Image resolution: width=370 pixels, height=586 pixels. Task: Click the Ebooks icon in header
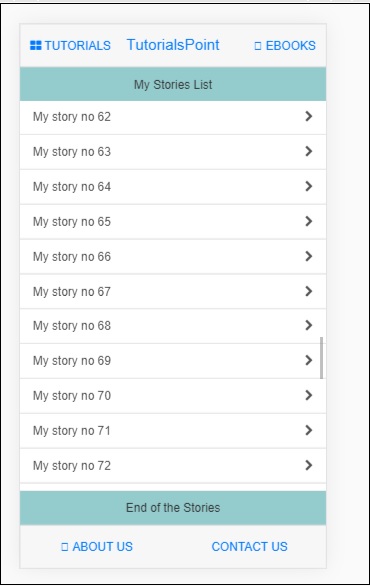(258, 46)
